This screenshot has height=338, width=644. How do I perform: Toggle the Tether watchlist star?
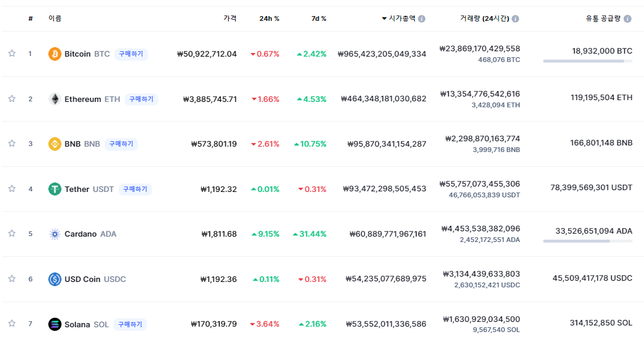pyautogui.click(x=12, y=189)
